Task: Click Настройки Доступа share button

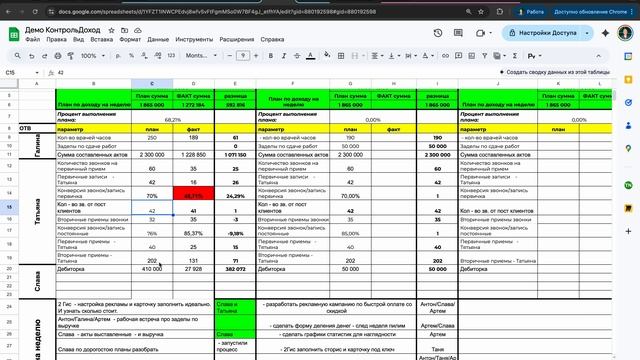Action: tap(543, 33)
